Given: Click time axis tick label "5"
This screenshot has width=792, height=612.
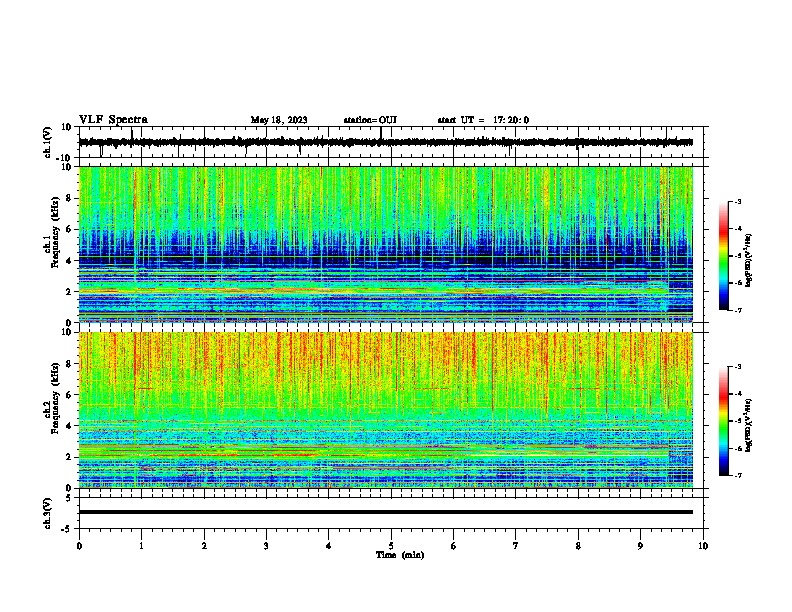Looking at the screenshot, I should point(391,546).
